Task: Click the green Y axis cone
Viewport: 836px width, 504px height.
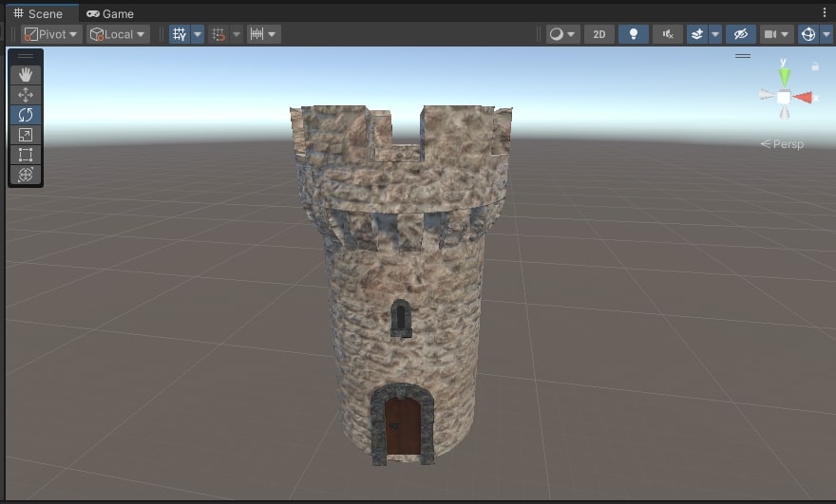Action: pos(785,77)
